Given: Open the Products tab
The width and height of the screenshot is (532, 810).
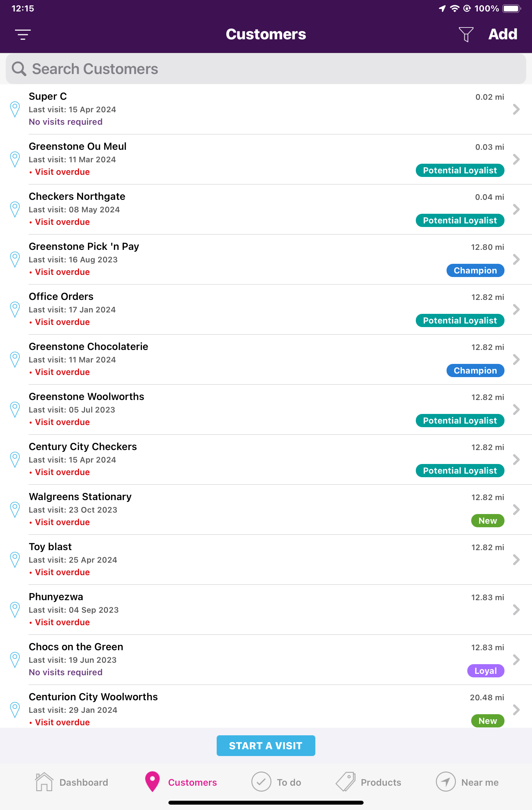Looking at the screenshot, I should (368, 782).
